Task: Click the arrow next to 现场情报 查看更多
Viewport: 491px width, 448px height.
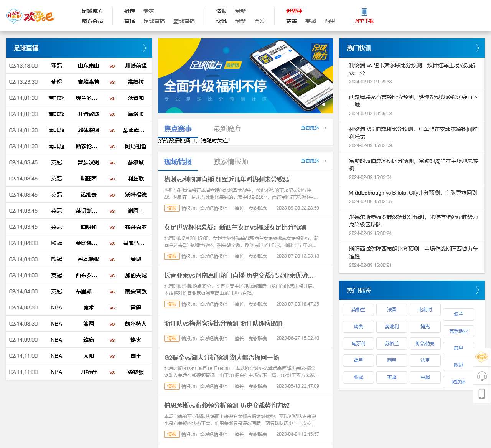Action: point(325,161)
